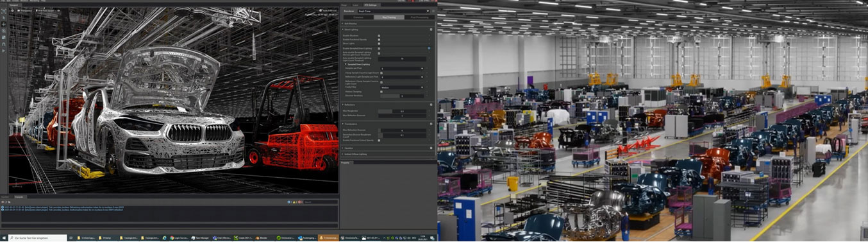
Task: Adjust Secondary Bounce Roughness Cutoff slider
Action: point(402,135)
